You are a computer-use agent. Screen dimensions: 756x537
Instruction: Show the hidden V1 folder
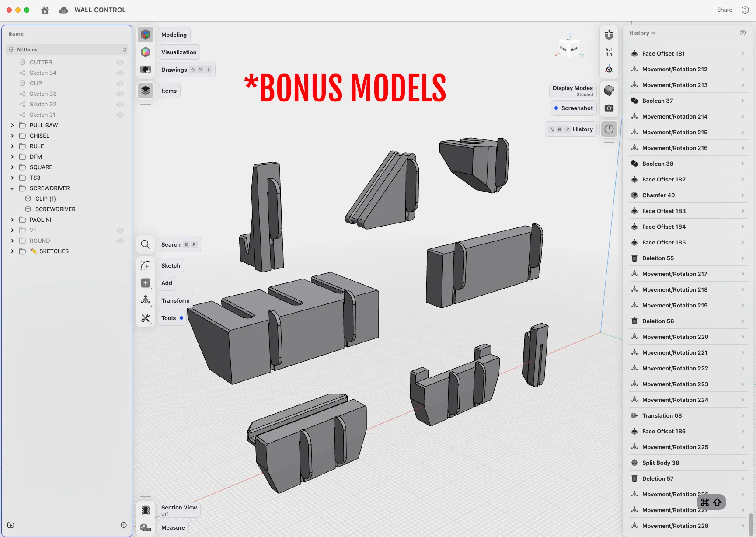[x=120, y=230]
